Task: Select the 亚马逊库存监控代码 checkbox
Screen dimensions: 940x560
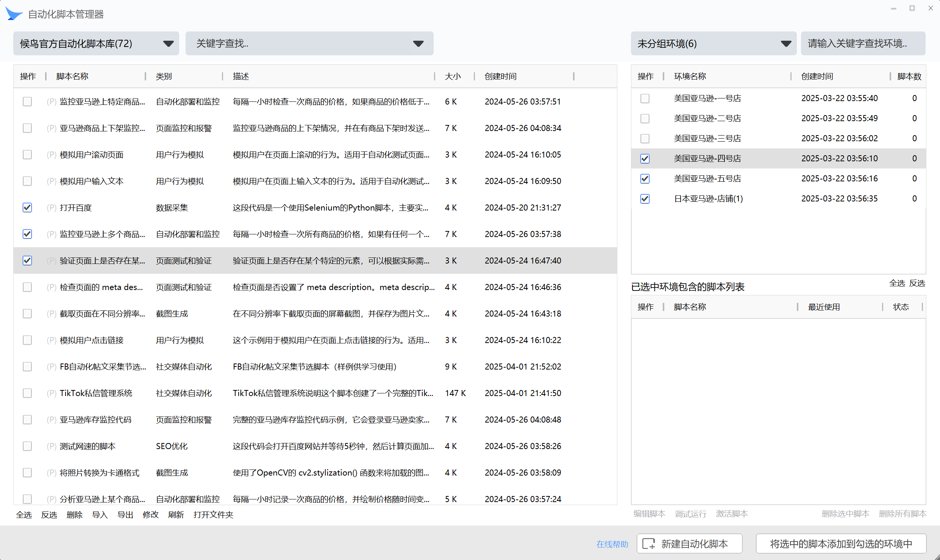Action: point(27,420)
